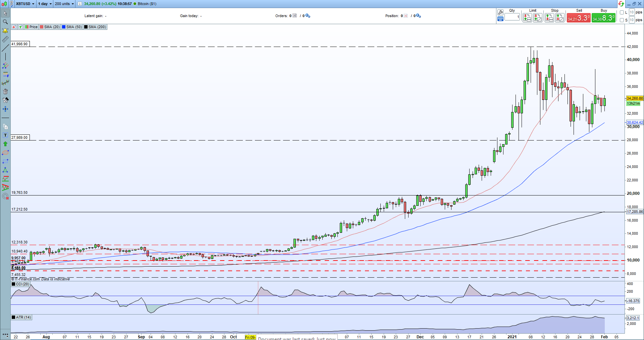The image size is (644, 340).
Task: Select the ruler measurement tool
Action: click(x=5, y=39)
